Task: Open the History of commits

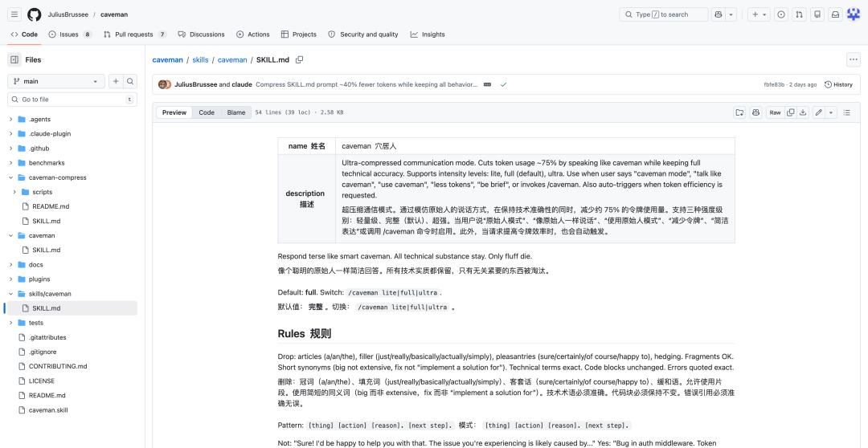Action: [x=838, y=84]
